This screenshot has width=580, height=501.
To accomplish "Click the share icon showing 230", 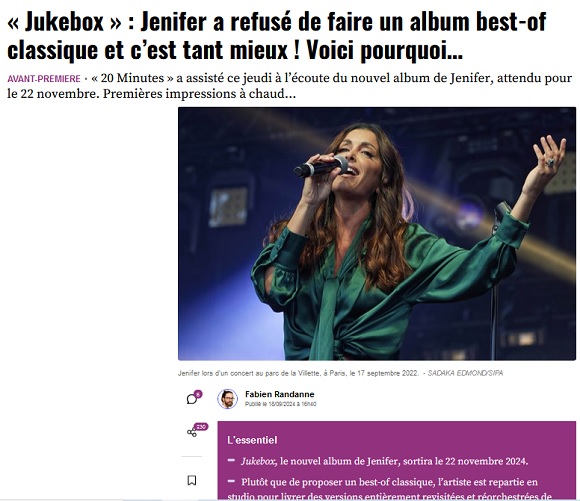I will point(192,432).
